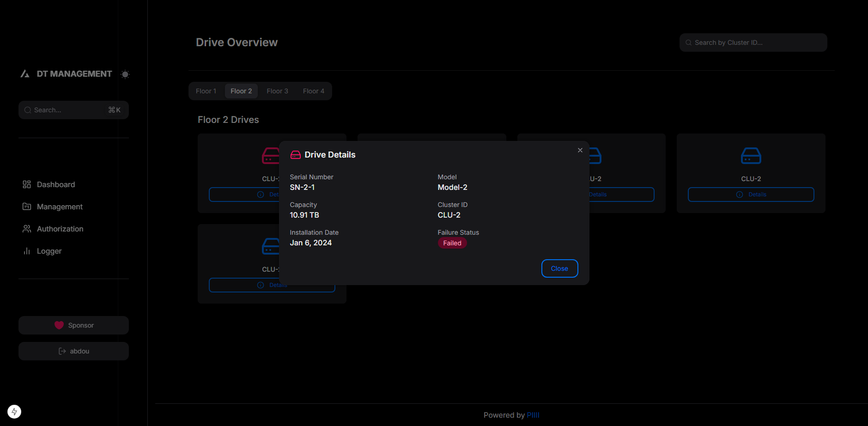Click the Authorization users icon

(27, 229)
